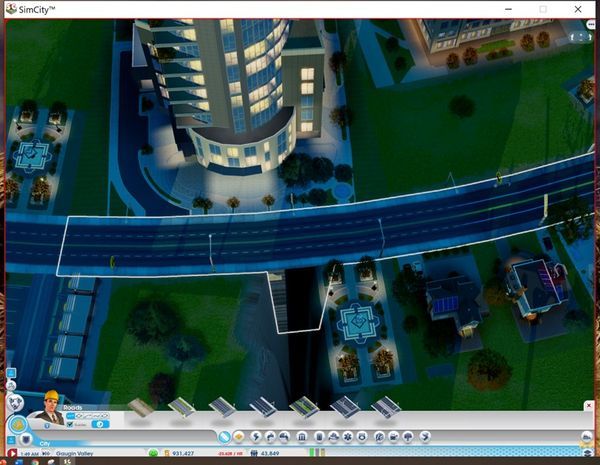Switch to Region view globe icon
This screenshot has height=465, width=600.
pos(16,403)
